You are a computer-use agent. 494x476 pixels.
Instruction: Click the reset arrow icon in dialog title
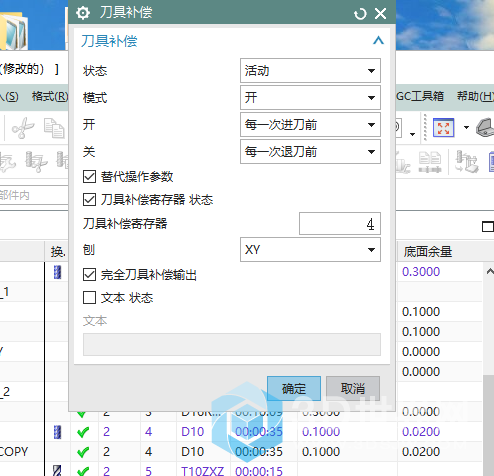pos(360,14)
